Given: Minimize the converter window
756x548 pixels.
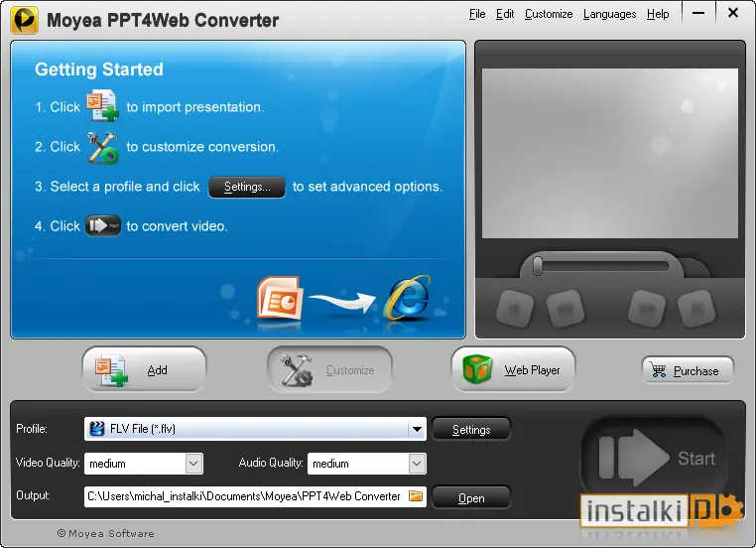Looking at the screenshot, I should coord(698,14).
